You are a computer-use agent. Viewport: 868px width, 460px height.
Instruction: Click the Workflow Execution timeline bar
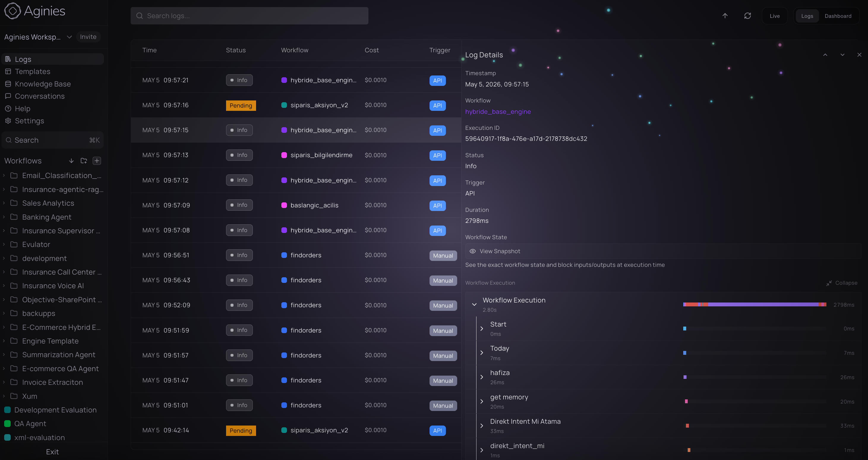coord(755,305)
